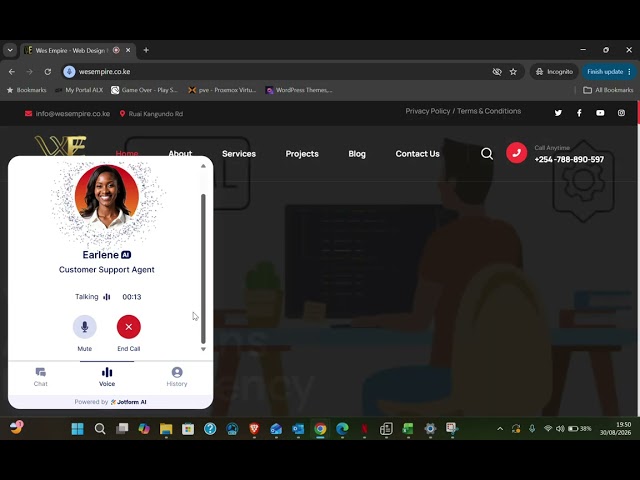Viewport: 640px width, 480px height.
Task: Close the Wes Empire tab
Action: point(128,50)
